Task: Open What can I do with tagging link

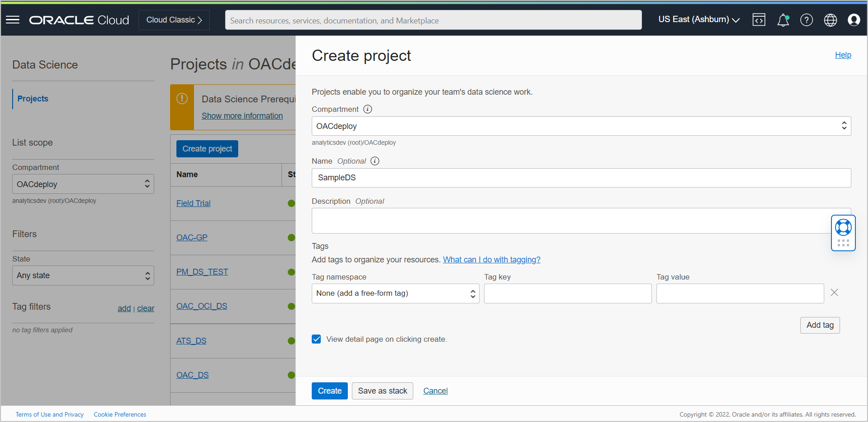Action: coord(491,259)
